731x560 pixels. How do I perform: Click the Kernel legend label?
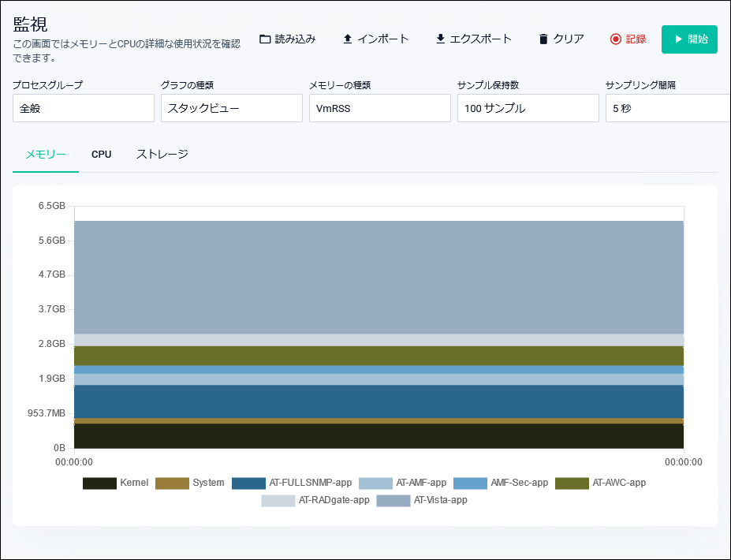134,483
